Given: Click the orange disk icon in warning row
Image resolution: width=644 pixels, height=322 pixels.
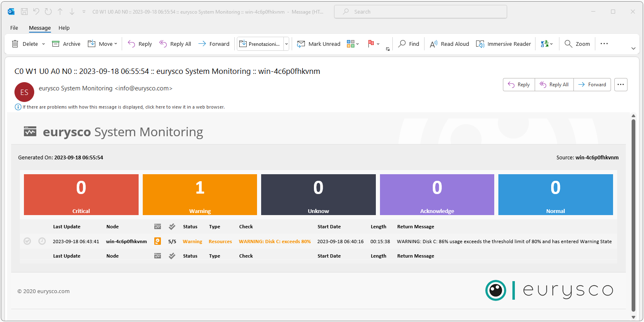Looking at the screenshot, I should pyautogui.click(x=158, y=241).
